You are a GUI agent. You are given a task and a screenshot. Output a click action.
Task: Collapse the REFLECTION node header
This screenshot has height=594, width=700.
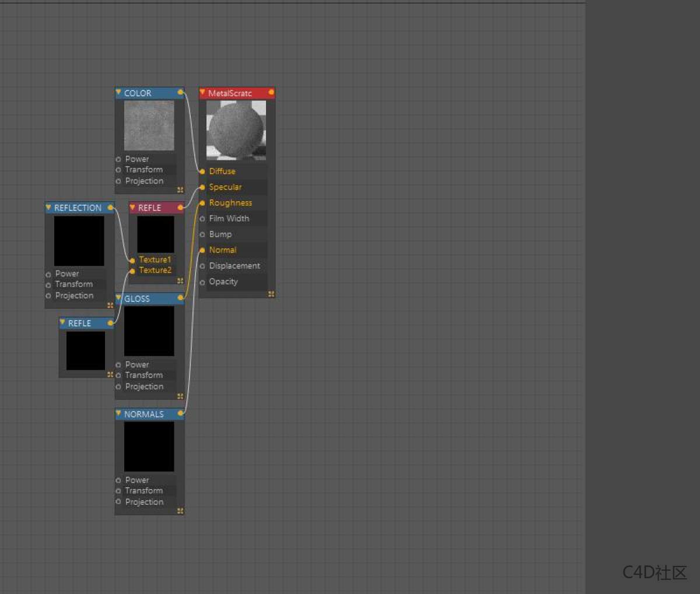[x=48, y=208]
